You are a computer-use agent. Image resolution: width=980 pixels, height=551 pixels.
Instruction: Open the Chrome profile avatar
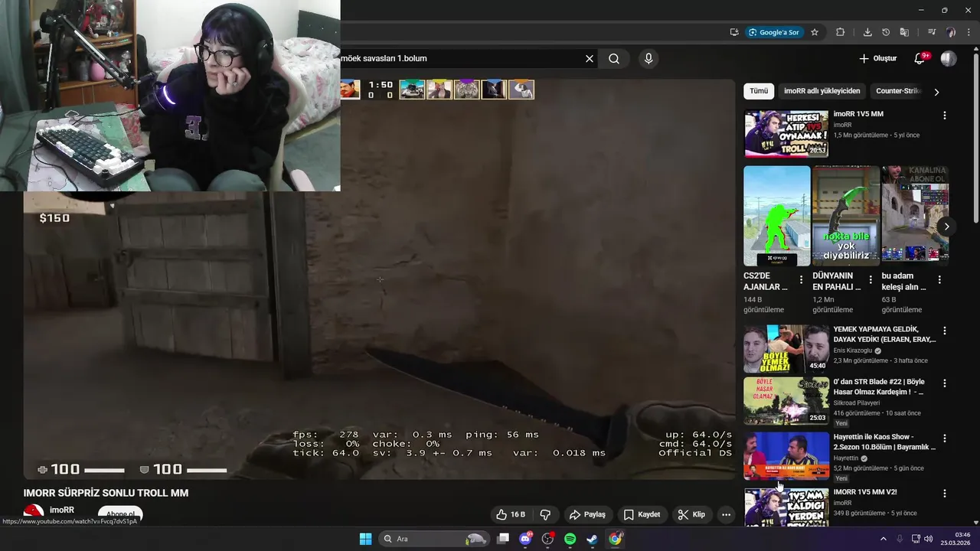951,32
